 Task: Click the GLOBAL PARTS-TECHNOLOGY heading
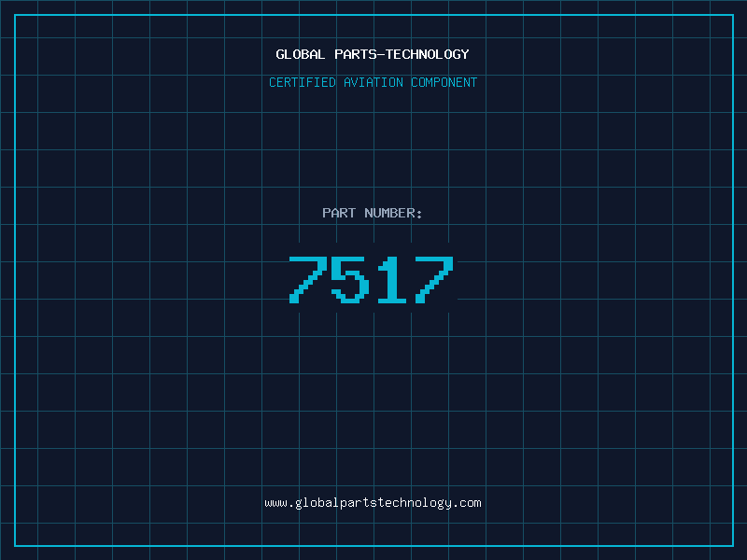pyautogui.click(x=373, y=54)
